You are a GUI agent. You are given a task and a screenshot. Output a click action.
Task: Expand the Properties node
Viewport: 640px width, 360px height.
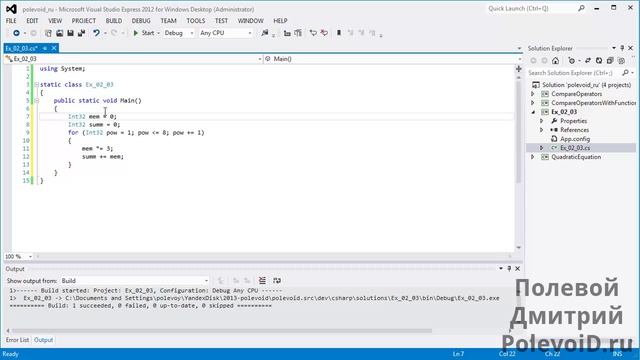(x=542, y=121)
